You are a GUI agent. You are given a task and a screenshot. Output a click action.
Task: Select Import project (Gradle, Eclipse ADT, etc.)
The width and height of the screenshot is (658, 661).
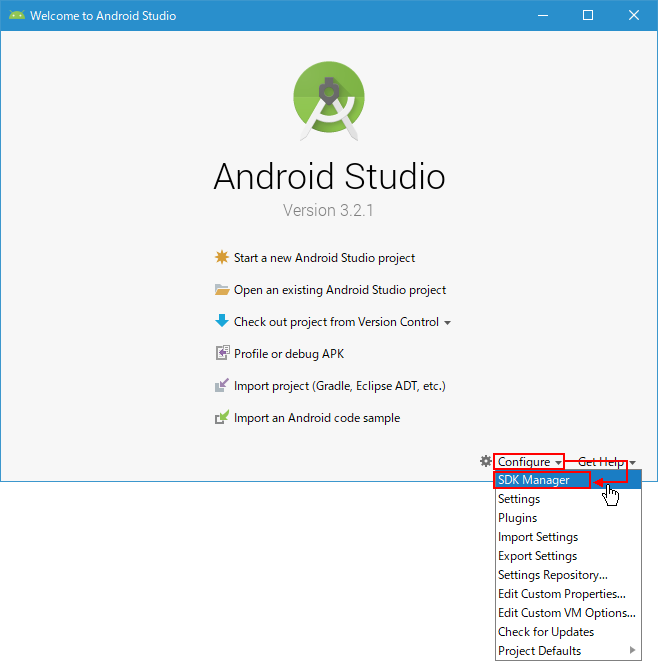pos(340,386)
